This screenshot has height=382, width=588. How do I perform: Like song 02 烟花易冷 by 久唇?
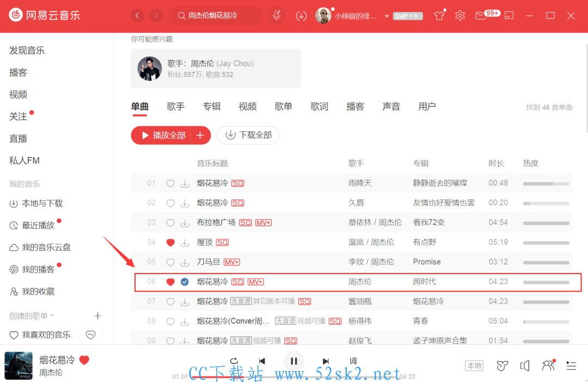pyautogui.click(x=170, y=203)
